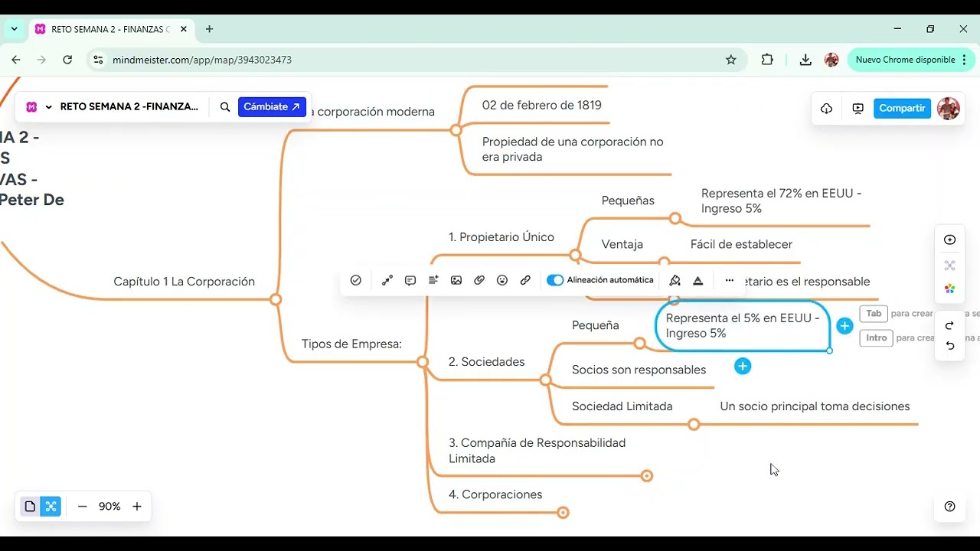Collapse the 1. Propietario Único branch
The width and height of the screenshot is (980, 551).
(x=575, y=255)
